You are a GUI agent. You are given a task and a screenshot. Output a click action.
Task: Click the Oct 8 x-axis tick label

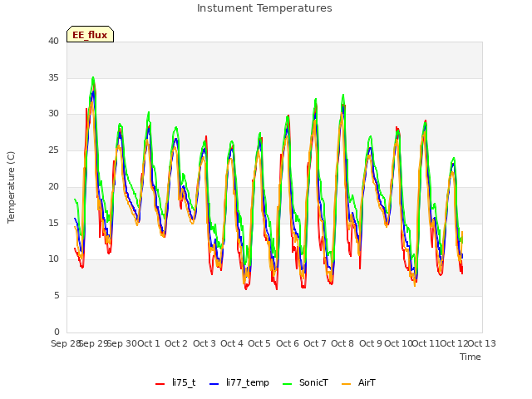[342, 343]
